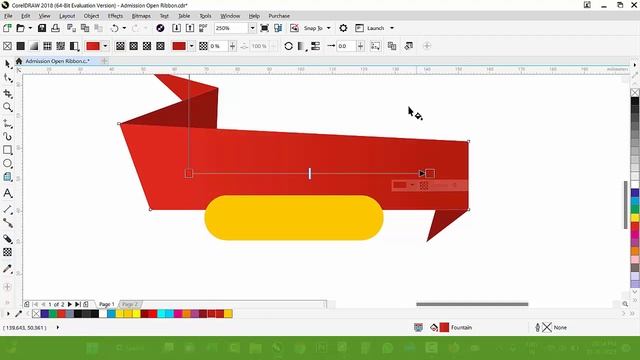Select the Interactive Fill tool
640x360 pixels.
[8, 239]
